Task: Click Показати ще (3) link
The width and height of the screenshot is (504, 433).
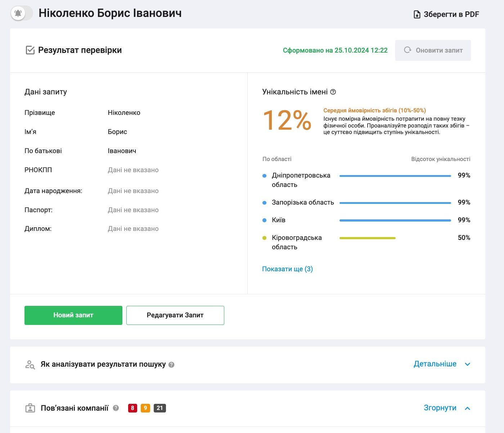Action: 287,269
